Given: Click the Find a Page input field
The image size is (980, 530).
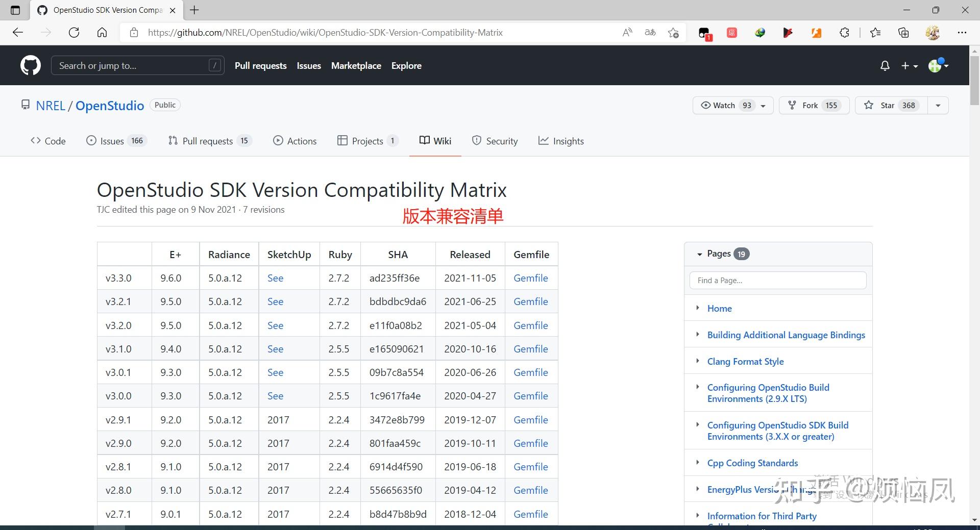Looking at the screenshot, I should click(778, 280).
